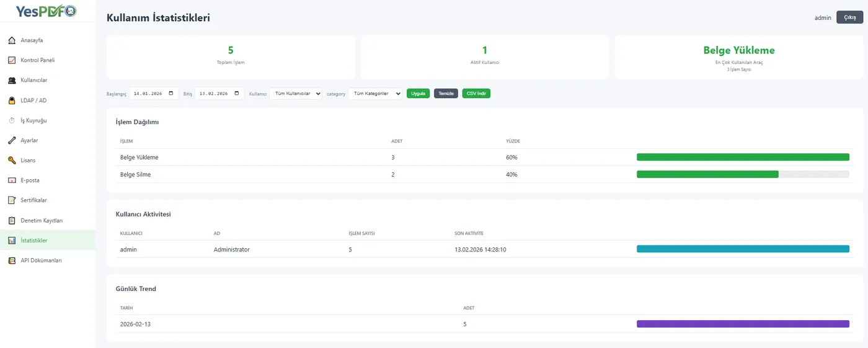The width and height of the screenshot is (868, 348).
Task: Click the SON AKTİVİTE column header
Action: [469, 233]
